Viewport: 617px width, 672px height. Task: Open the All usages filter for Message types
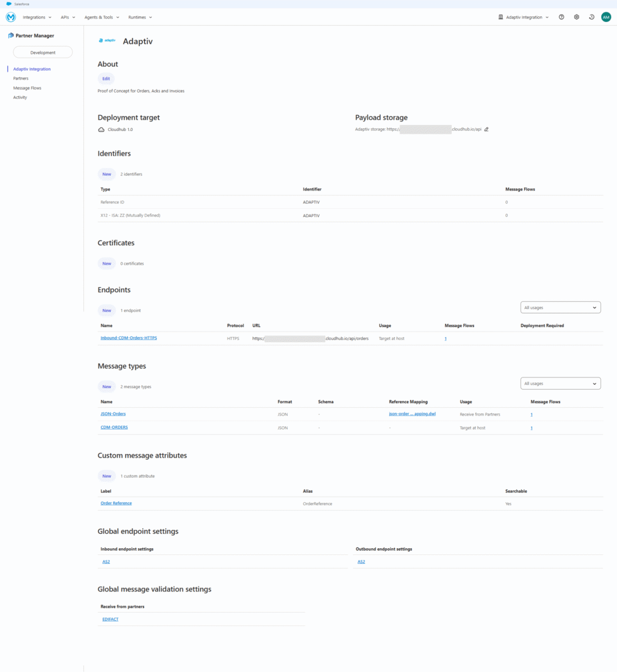coord(560,383)
